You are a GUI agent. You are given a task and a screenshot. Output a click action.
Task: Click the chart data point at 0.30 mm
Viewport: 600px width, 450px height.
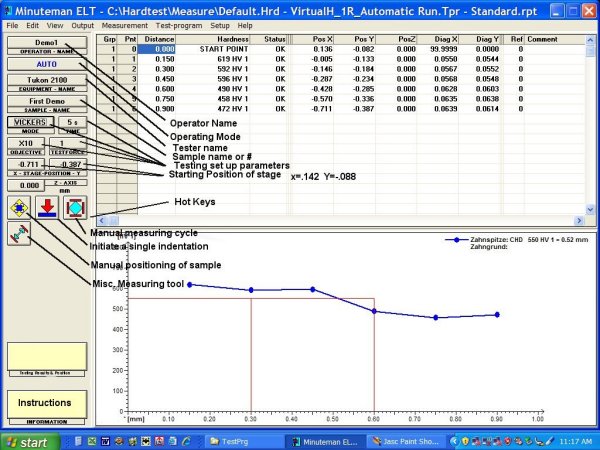[251, 290]
